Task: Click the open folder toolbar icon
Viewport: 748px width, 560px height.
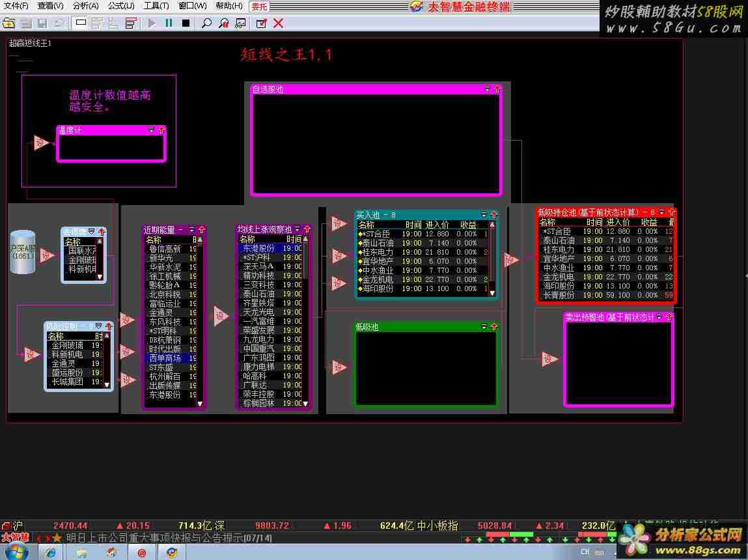Action: click(8, 23)
